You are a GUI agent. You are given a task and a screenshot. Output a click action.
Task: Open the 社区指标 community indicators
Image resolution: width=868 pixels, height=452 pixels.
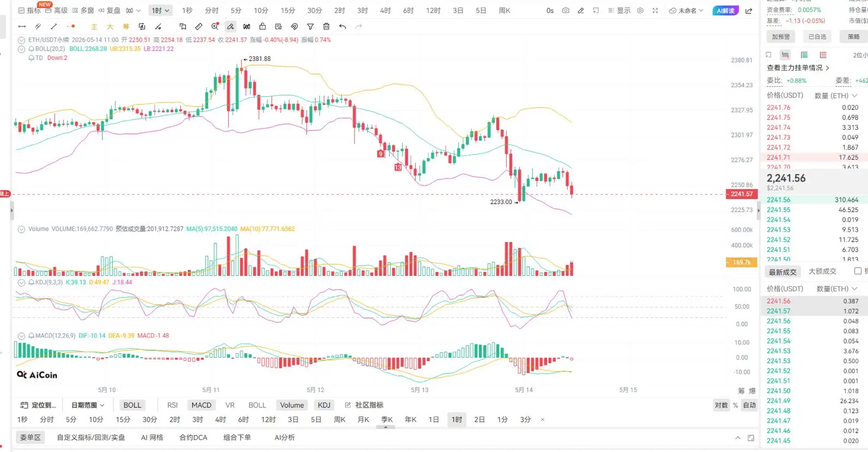tap(364, 405)
